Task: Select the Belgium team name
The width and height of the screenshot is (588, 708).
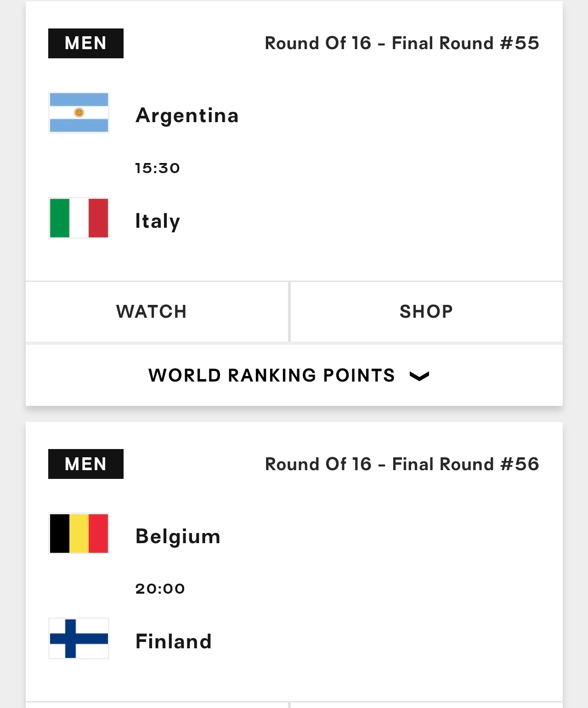Action: click(178, 536)
